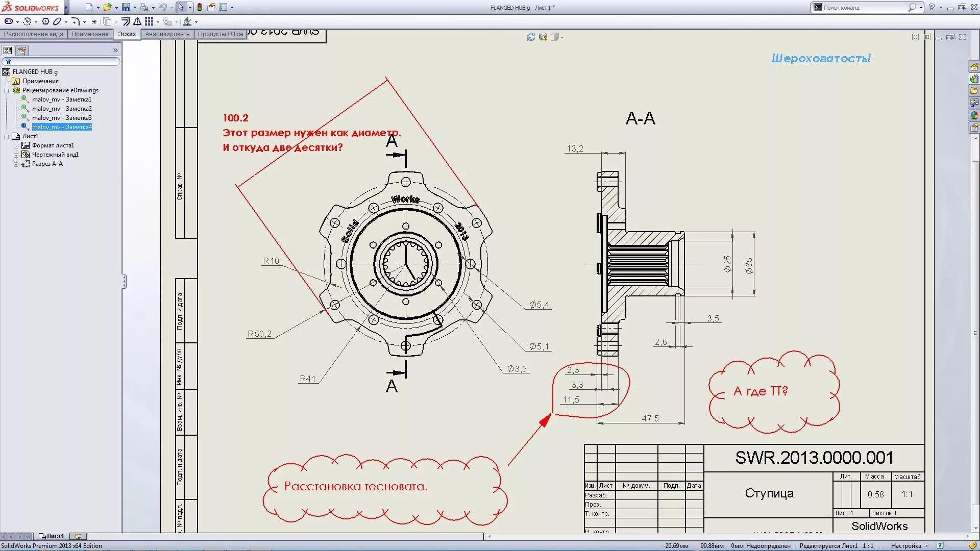Click the sketch point asterisk tool

(94, 21)
